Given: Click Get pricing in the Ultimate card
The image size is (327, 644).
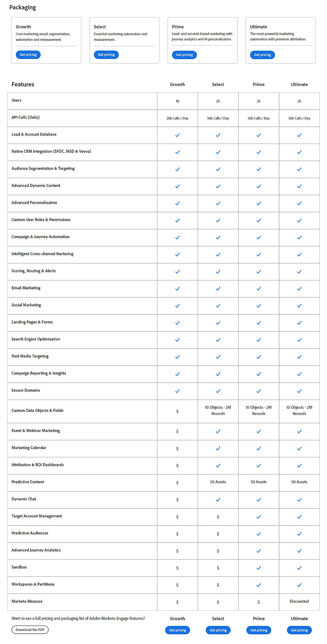Looking at the screenshot, I should click(262, 55).
